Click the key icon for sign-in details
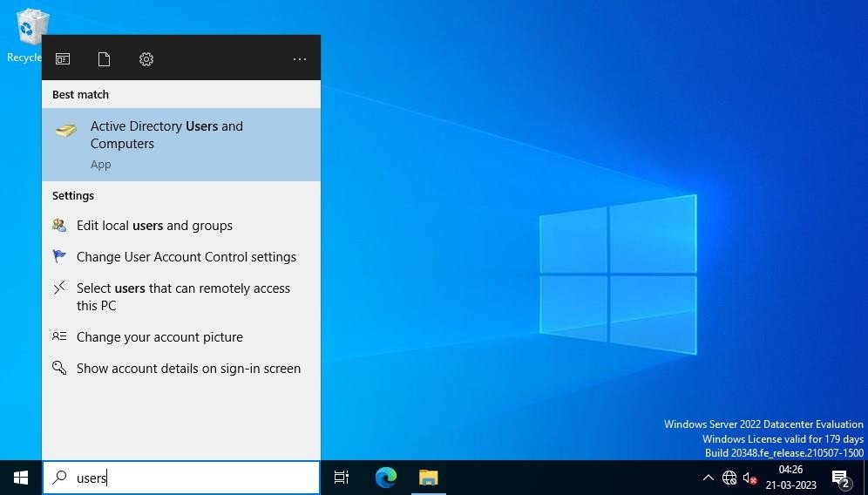The image size is (868, 495). tap(59, 368)
